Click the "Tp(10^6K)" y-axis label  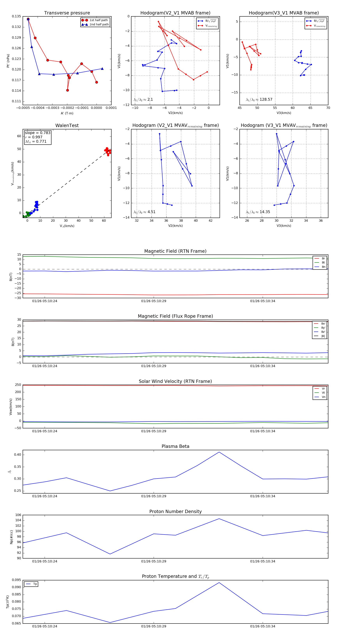pos(8,602)
